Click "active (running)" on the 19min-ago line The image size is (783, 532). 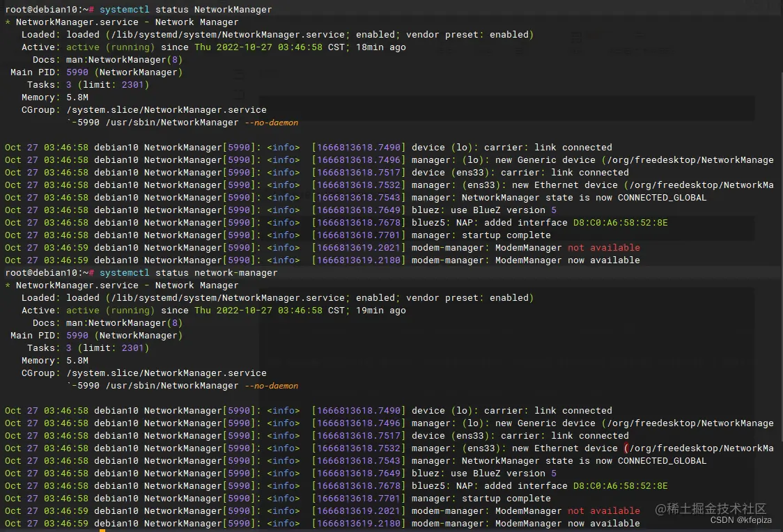click(x=110, y=310)
